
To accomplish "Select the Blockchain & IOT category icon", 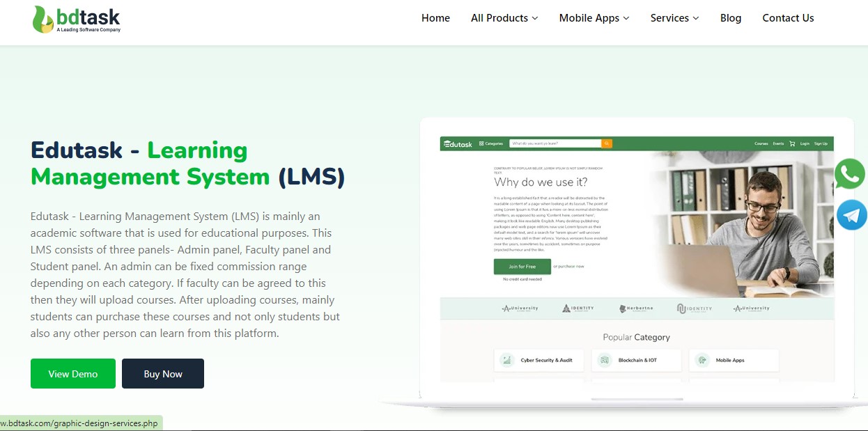I will [x=604, y=360].
